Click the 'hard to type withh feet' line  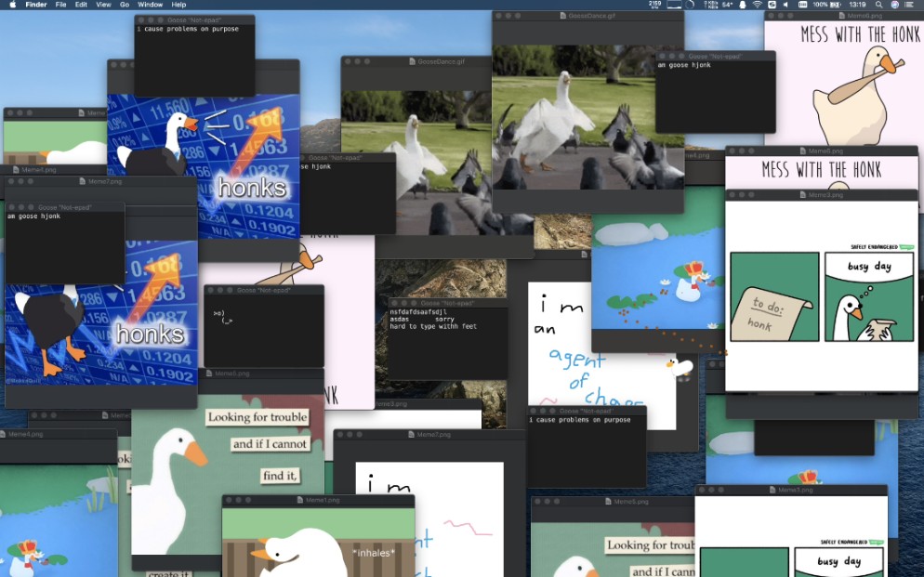click(x=433, y=326)
